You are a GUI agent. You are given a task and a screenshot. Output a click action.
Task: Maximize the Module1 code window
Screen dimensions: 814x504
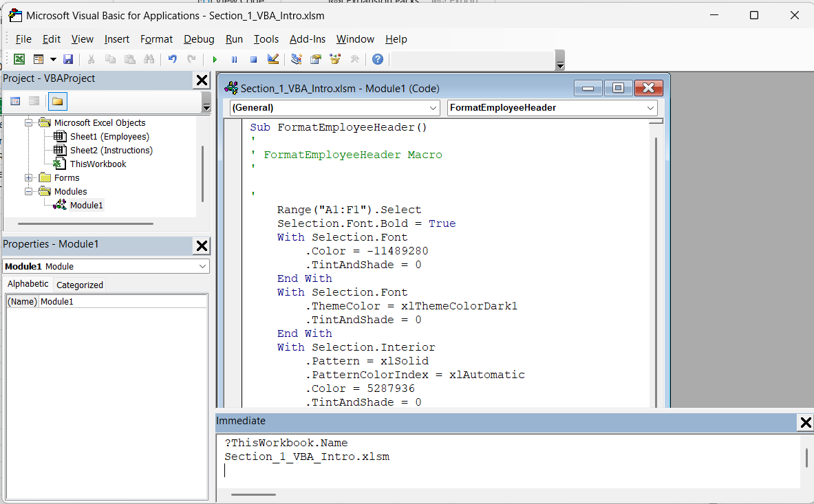[x=618, y=88]
